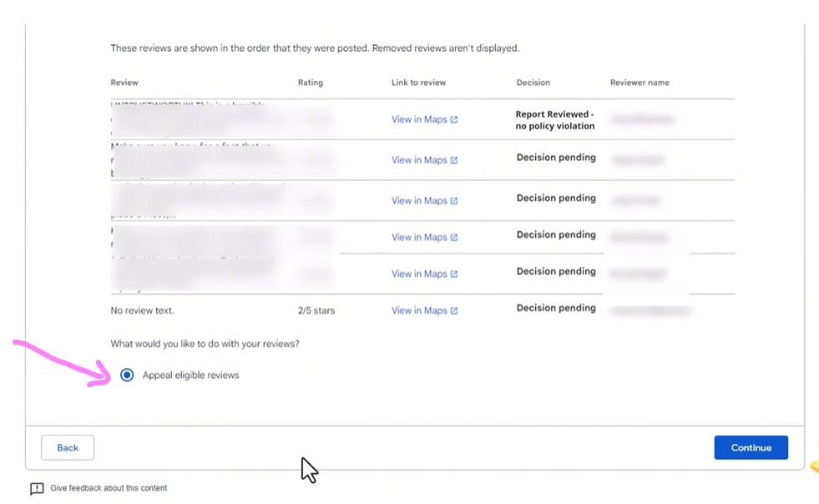The image size is (819, 504).
Task: Click the external-link icon in the third review row
Action: pyautogui.click(x=454, y=201)
